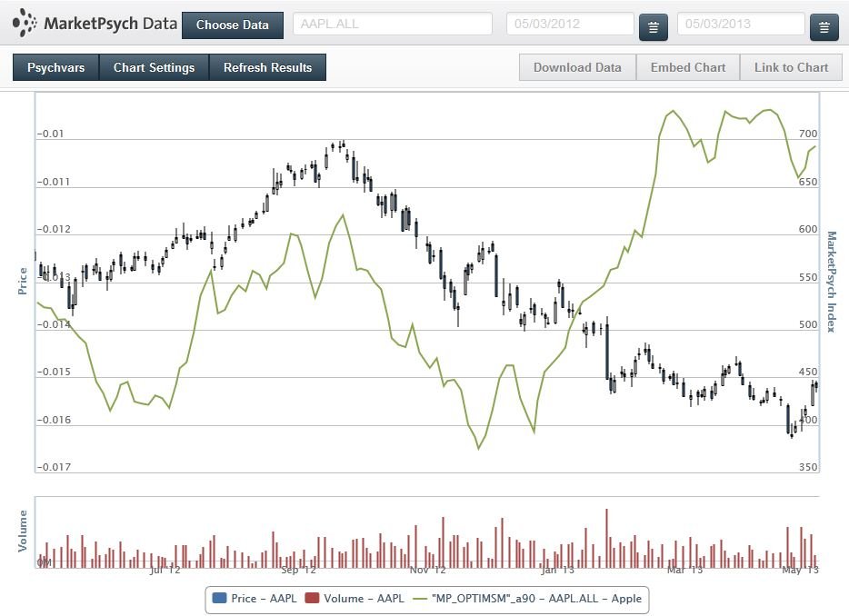Select the Link to Chart option
849x616 pixels.
coord(791,67)
